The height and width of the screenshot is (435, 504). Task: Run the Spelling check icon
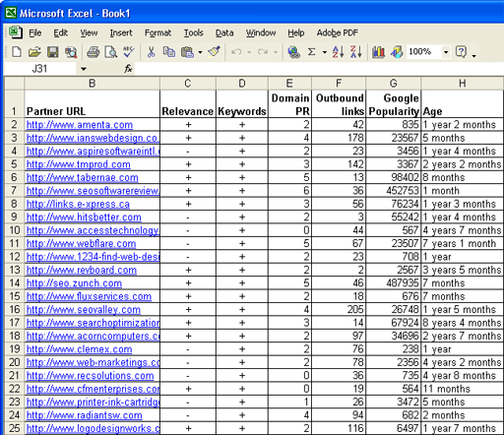tap(128, 52)
